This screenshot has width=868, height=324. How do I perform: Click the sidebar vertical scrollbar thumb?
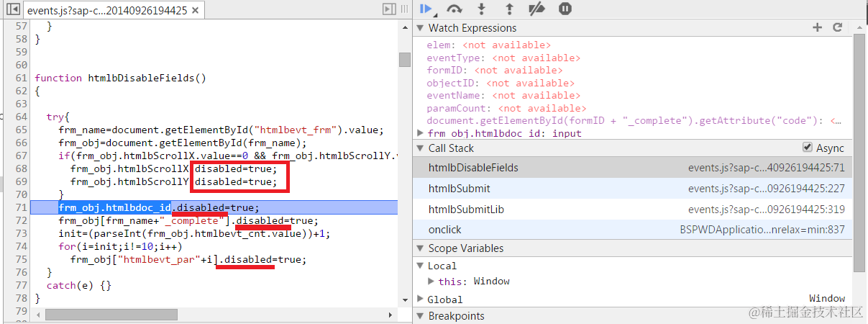(x=859, y=153)
